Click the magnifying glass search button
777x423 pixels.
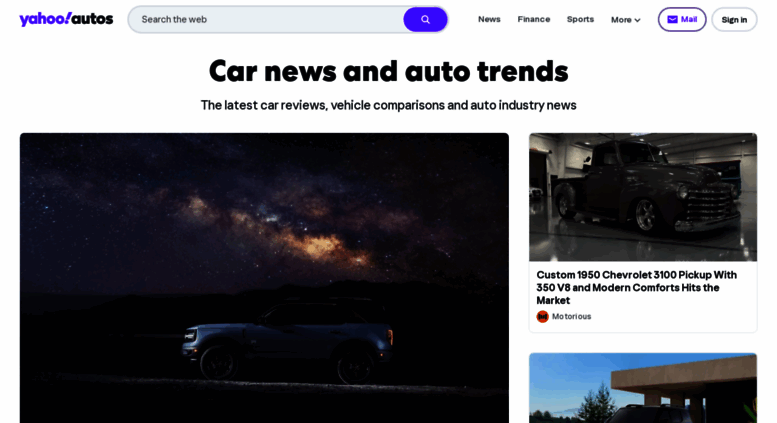click(x=425, y=19)
